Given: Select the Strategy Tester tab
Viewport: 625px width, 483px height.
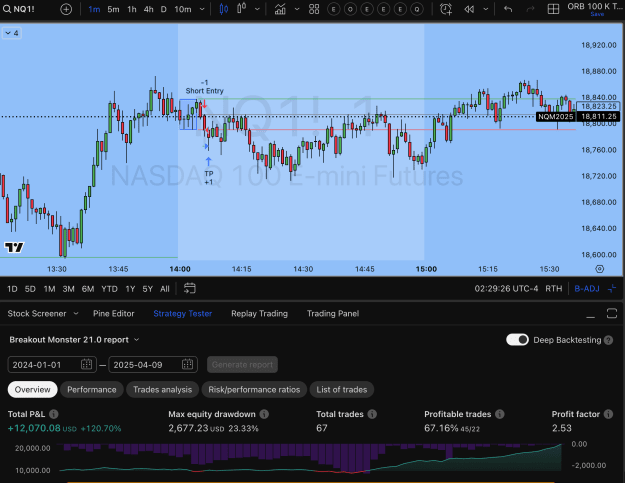Looking at the screenshot, I should pyautogui.click(x=183, y=314).
